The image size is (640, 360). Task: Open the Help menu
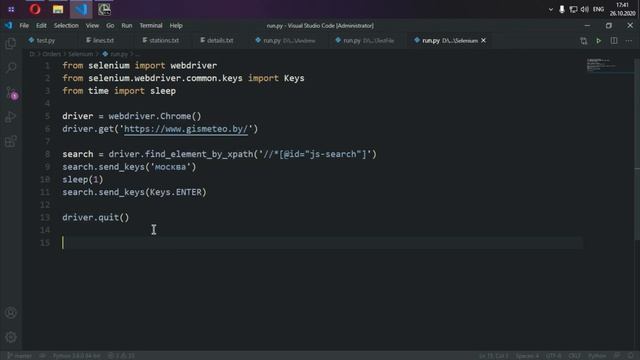click(176, 25)
